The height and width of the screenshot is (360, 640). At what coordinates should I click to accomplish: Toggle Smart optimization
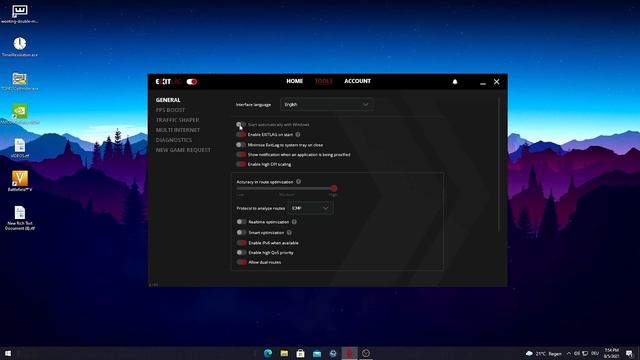coord(242,232)
